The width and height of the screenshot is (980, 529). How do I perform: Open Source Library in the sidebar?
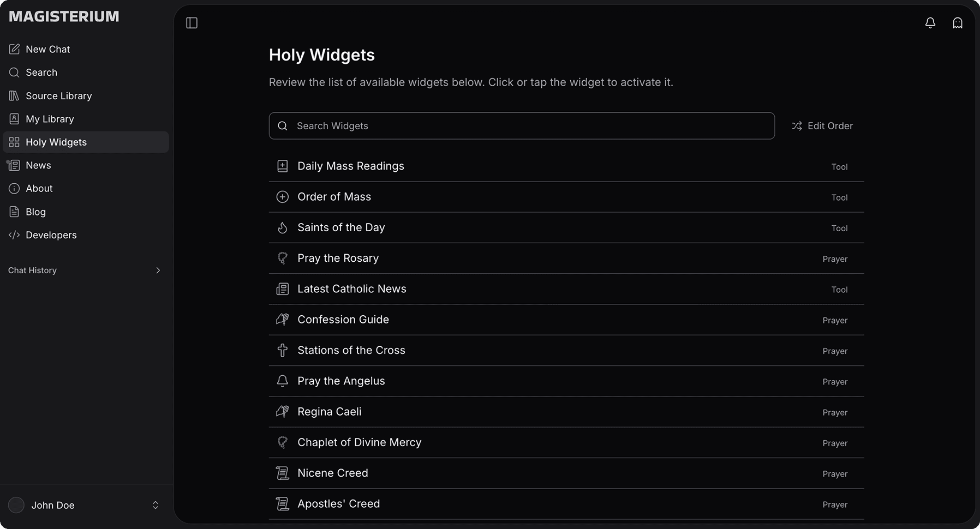(x=58, y=96)
